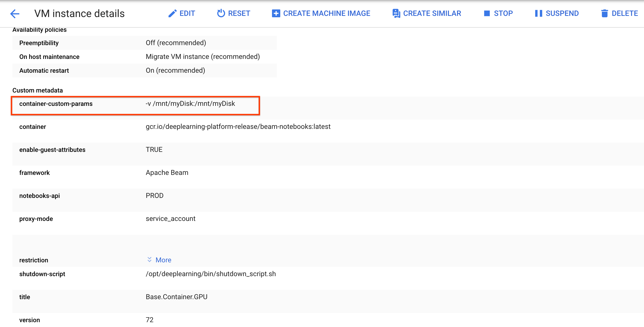Viewport: 644px width, 327px height.
Task: Toggle On host maintenance migrate setting
Action: tap(203, 56)
